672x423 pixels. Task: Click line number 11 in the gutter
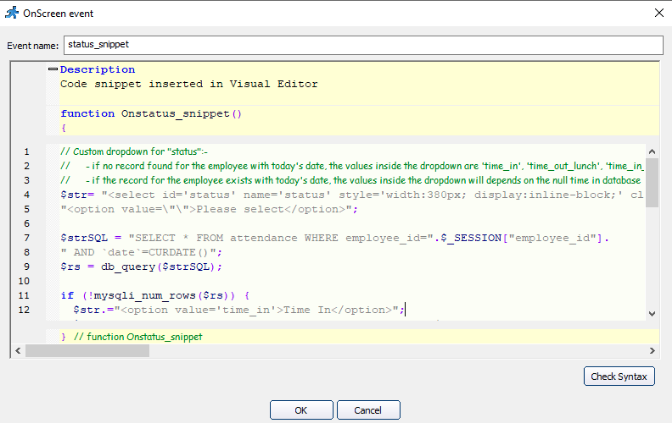tap(27, 296)
